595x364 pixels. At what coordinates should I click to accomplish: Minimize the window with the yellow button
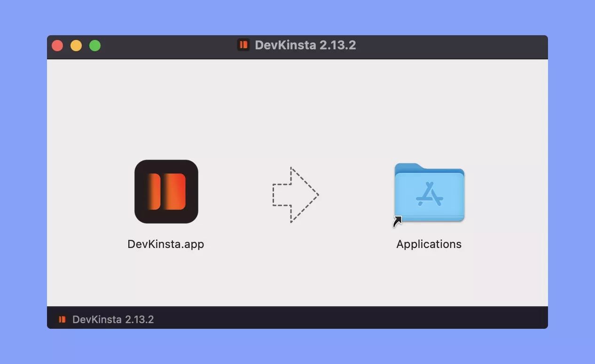(x=76, y=46)
